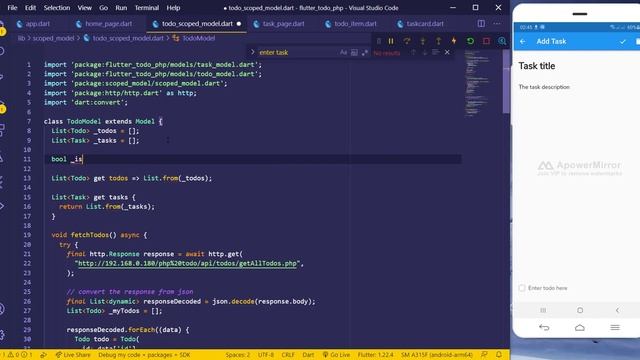Change indentation via 'Spaces: 2'
The image size is (640, 360).
click(x=238, y=355)
